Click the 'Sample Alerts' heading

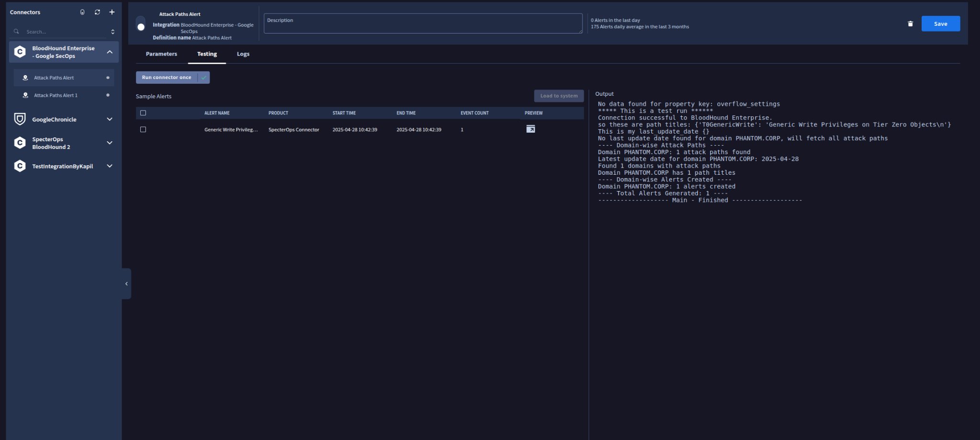pos(153,96)
